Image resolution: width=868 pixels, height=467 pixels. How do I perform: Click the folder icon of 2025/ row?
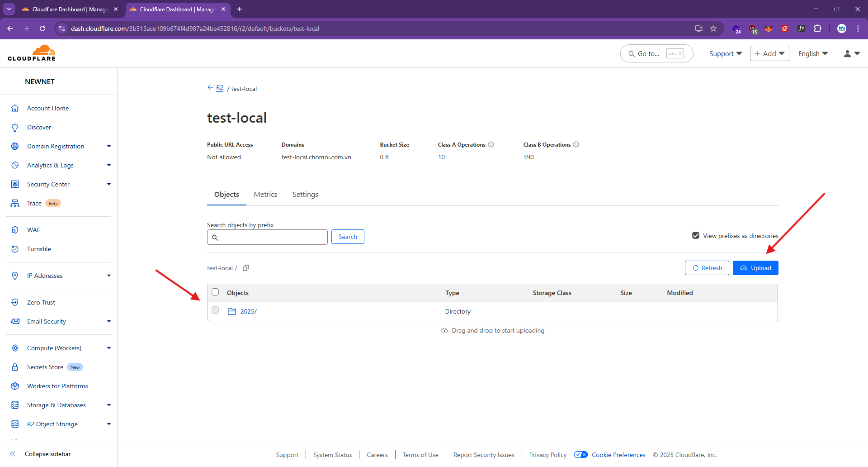(232, 311)
